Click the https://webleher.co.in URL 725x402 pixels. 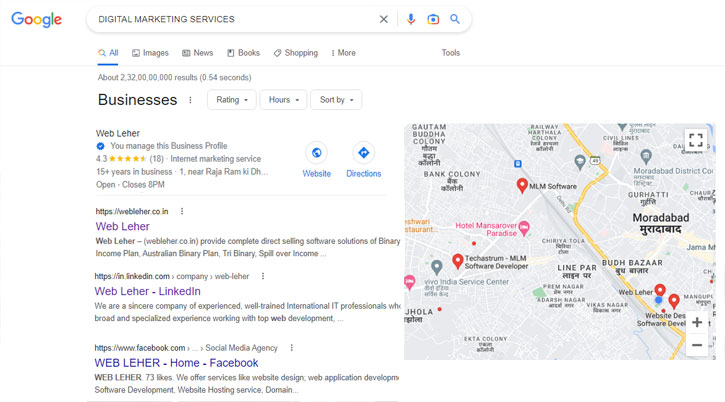click(x=132, y=211)
